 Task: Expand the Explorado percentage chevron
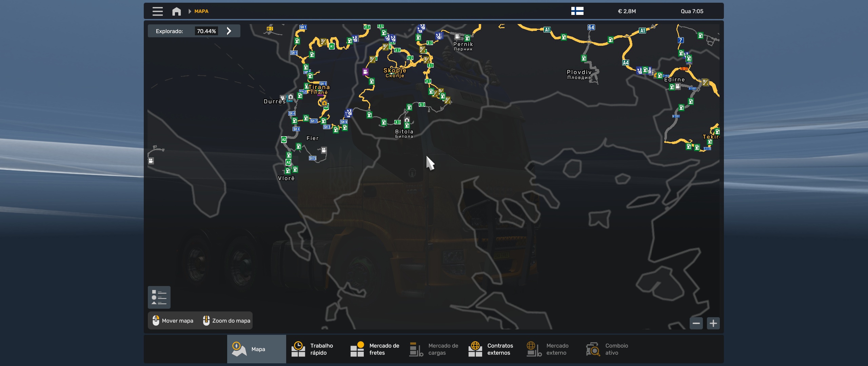(x=229, y=31)
